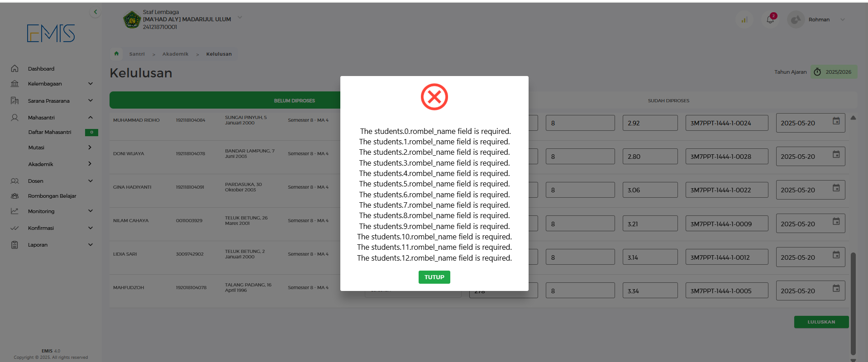Click the TUTUP button in error dialog
This screenshot has width=868, height=362.
(434, 277)
